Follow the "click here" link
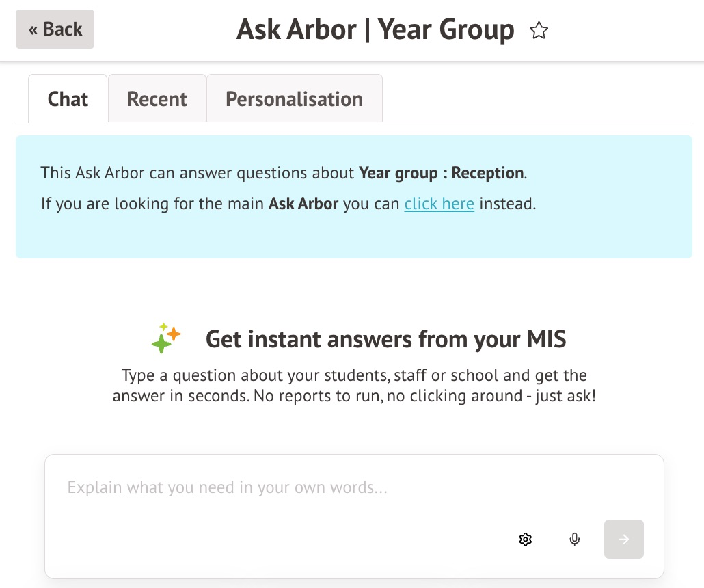 coord(439,204)
